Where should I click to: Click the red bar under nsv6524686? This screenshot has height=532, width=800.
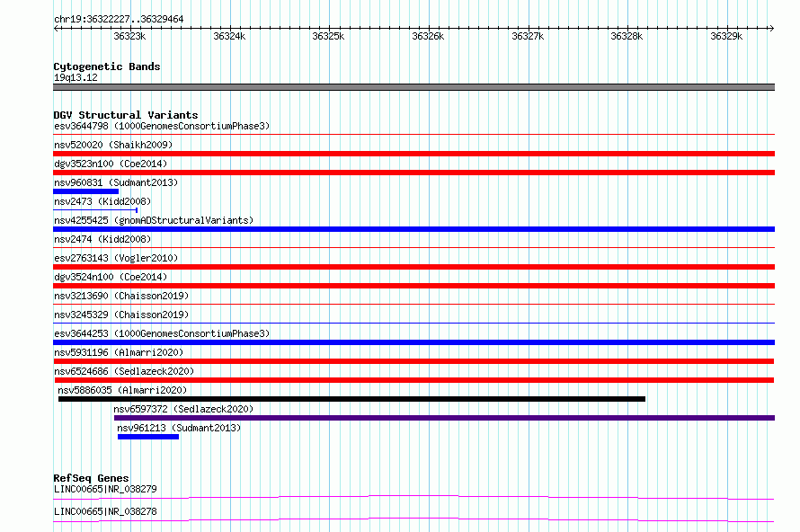414,380
